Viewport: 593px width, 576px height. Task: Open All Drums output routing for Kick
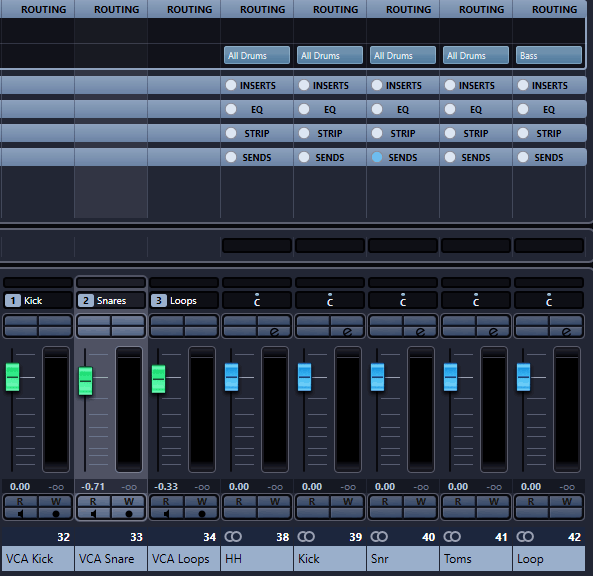[330, 55]
